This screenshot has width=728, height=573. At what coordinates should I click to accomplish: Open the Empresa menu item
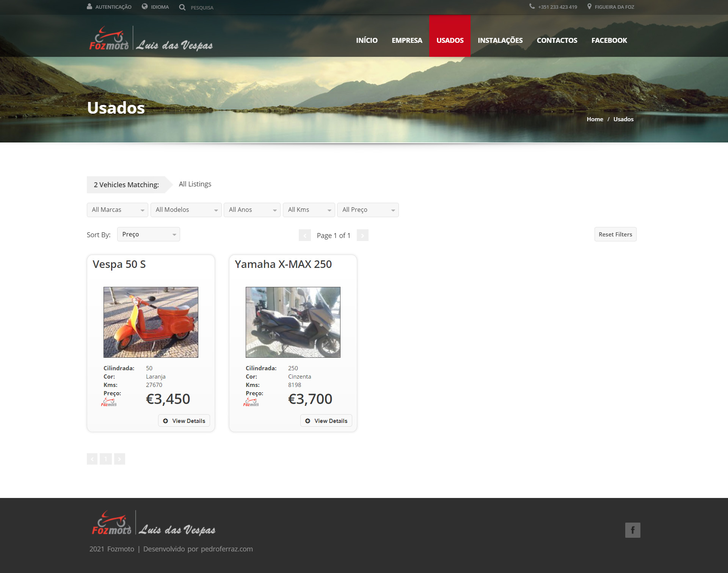tap(407, 40)
